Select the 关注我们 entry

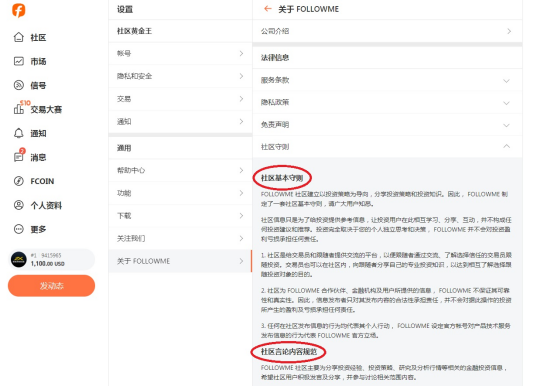click(131, 238)
